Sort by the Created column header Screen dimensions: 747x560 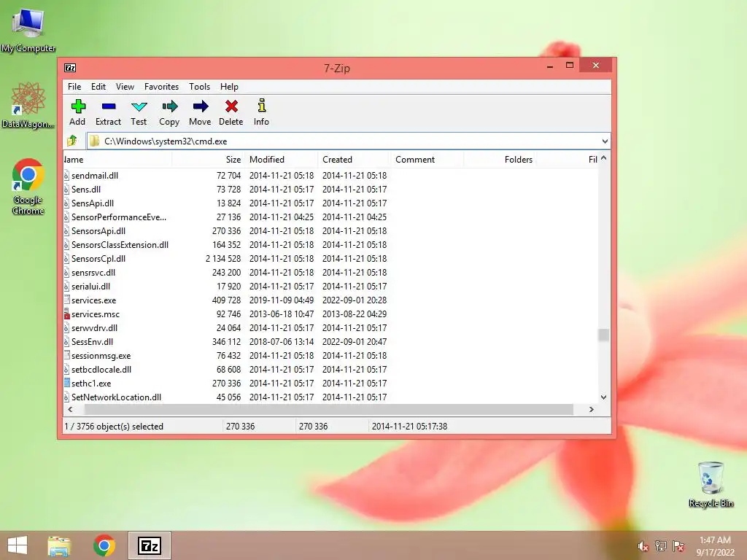pos(354,160)
